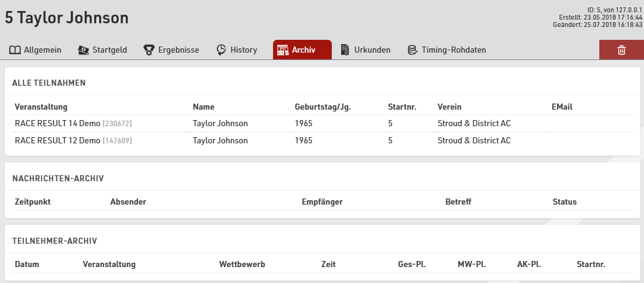The image size is (644, 283).
Task: Click the Startgeld money icon
Action: click(x=83, y=50)
